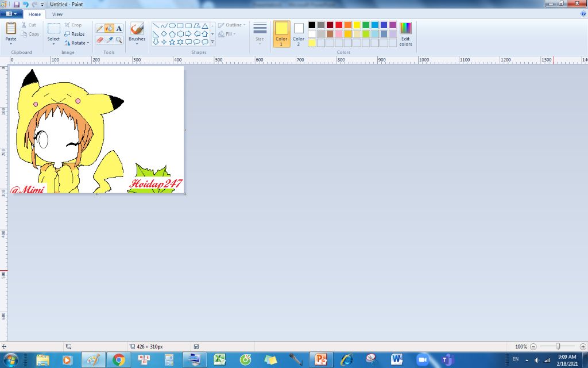Open the Customize Quick Access Toolbar arrow
This screenshot has width=588, height=368.
(42, 5)
